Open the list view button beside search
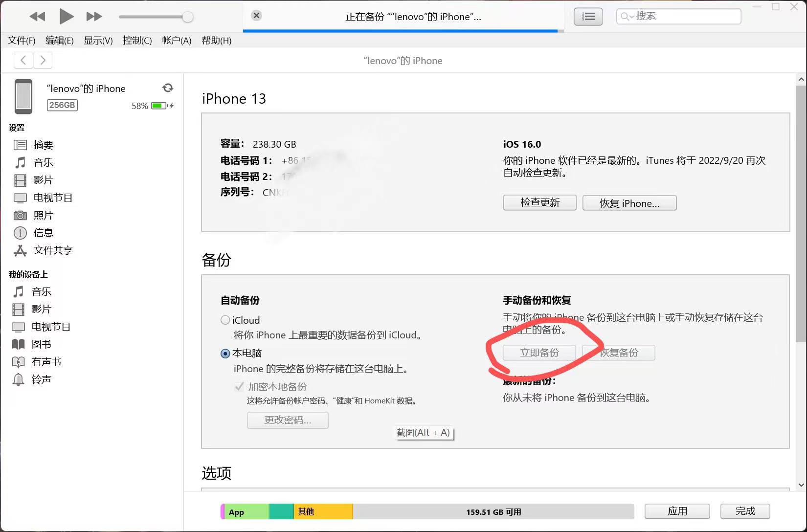The width and height of the screenshot is (807, 532). pos(588,17)
